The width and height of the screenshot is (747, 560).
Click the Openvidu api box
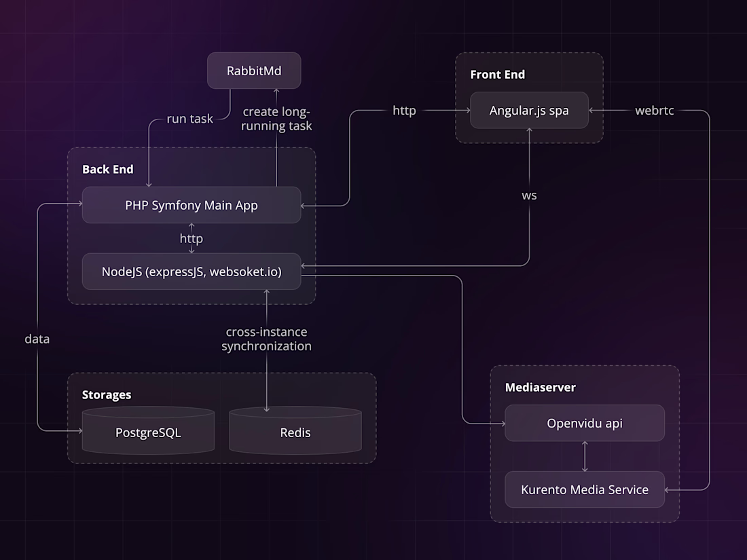[x=585, y=423]
